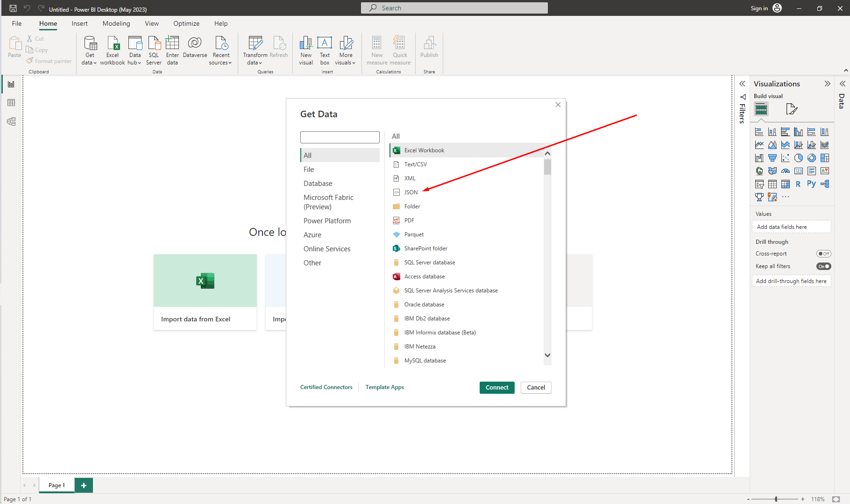Toggle Keep all filters switch
This screenshot has width=850, height=504.
tap(823, 266)
